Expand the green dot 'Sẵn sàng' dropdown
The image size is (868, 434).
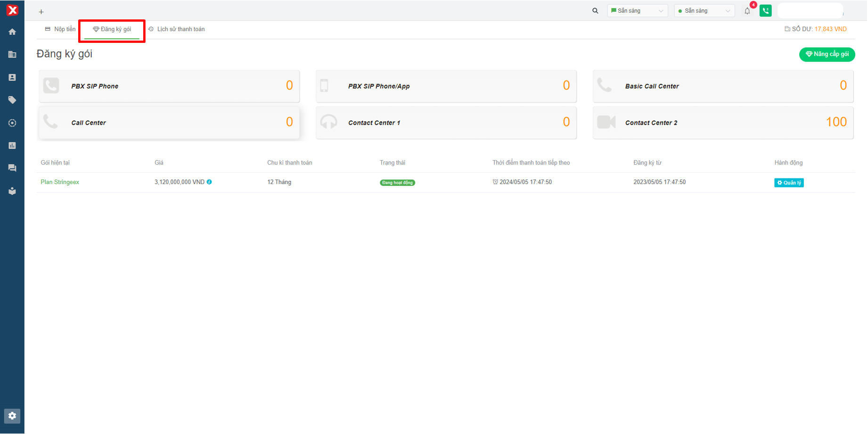704,11
